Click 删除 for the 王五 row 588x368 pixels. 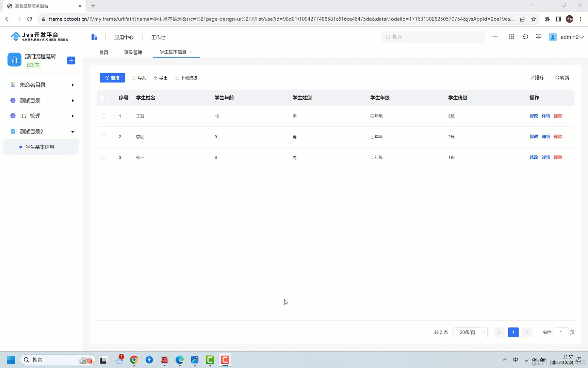[558, 116]
